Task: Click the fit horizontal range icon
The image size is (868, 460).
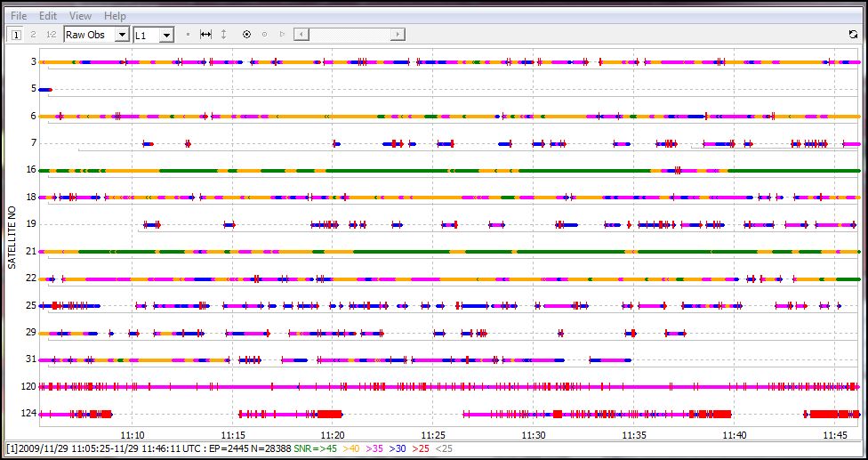Action: pos(205,35)
